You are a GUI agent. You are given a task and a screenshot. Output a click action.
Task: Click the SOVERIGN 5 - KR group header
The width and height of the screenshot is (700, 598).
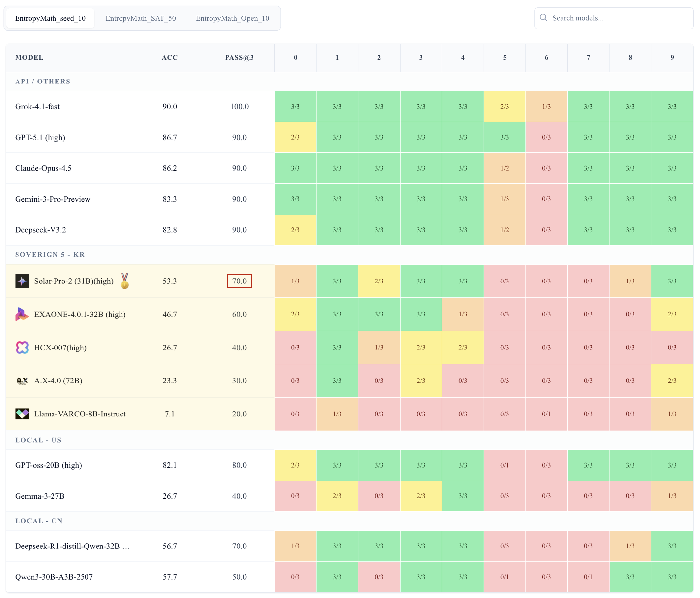50,254
